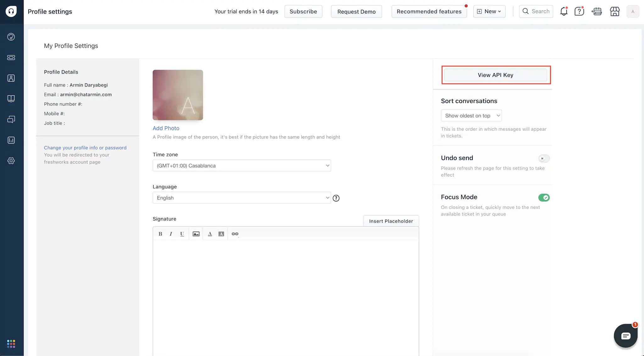Click the View API Key button

(x=495, y=75)
